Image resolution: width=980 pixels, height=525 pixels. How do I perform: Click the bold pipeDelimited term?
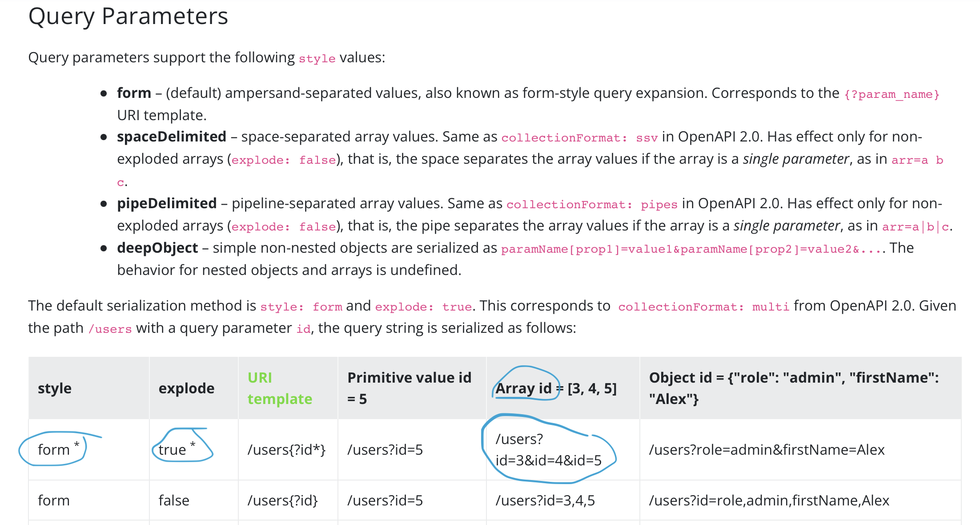tap(167, 203)
